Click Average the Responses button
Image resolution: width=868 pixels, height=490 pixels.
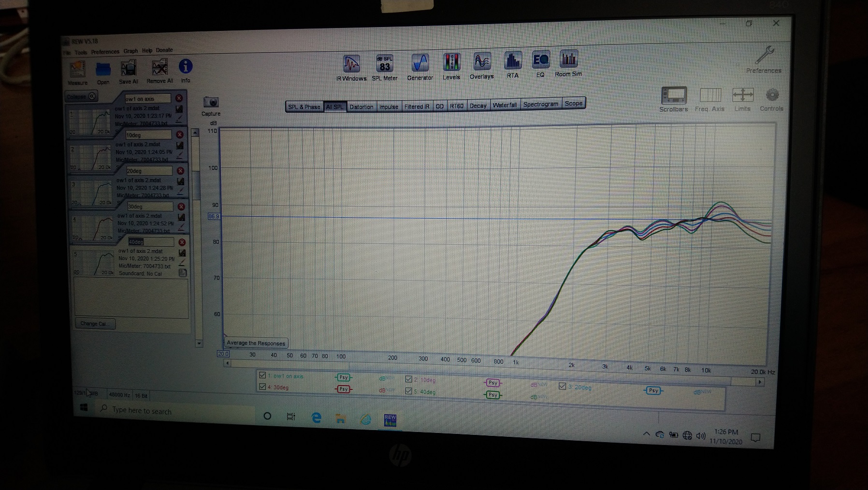click(256, 343)
